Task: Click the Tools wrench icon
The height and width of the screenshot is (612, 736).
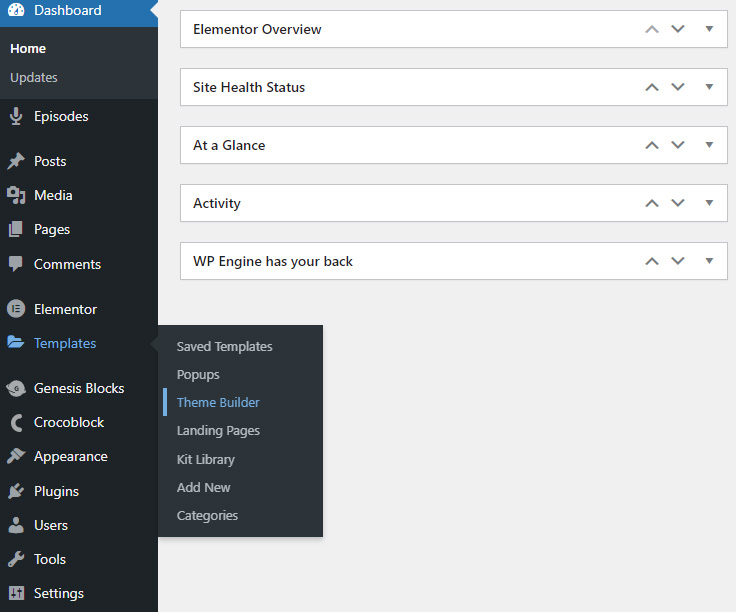Action: coord(16,559)
